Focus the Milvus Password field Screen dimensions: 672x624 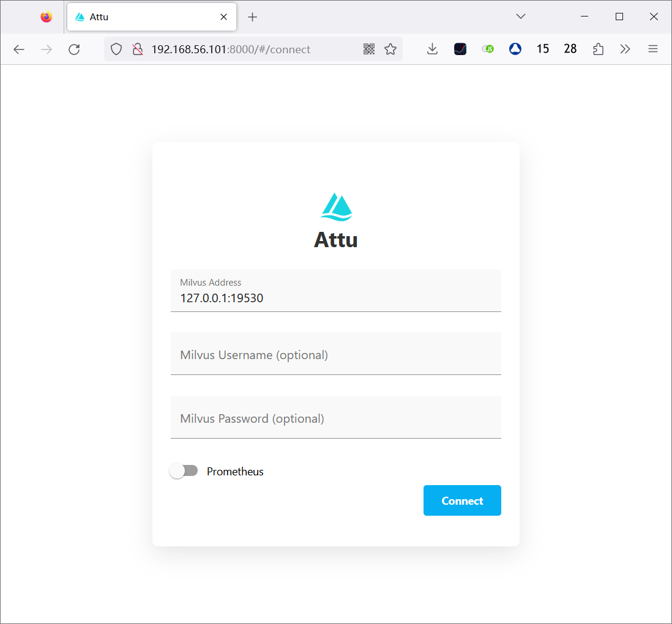click(335, 418)
